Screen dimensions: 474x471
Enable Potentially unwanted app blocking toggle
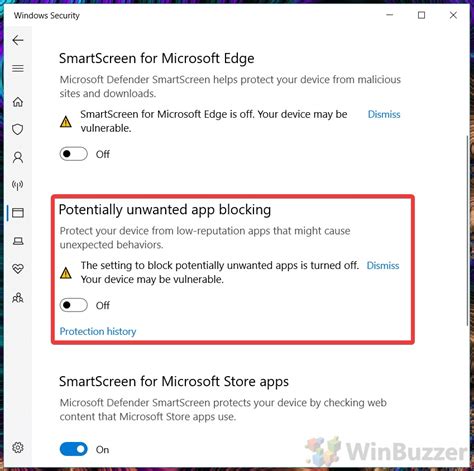[74, 305]
